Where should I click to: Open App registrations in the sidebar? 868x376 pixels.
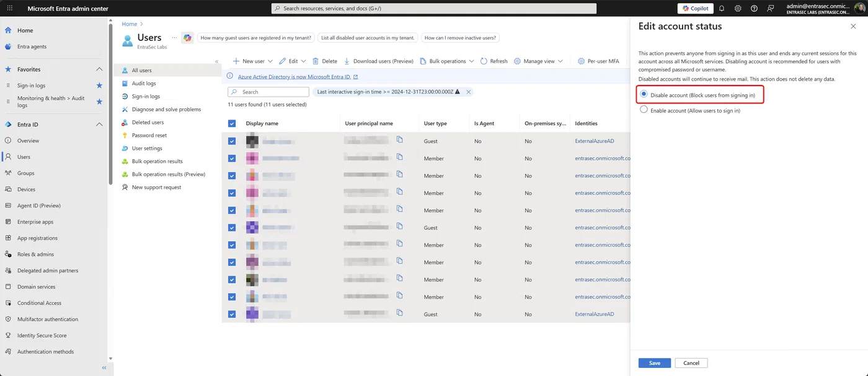(x=37, y=238)
